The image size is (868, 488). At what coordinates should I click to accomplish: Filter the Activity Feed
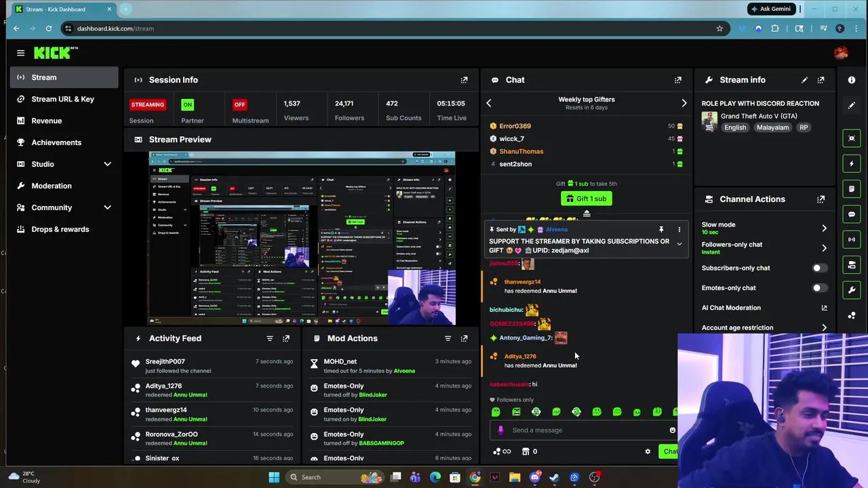[270, 338]
